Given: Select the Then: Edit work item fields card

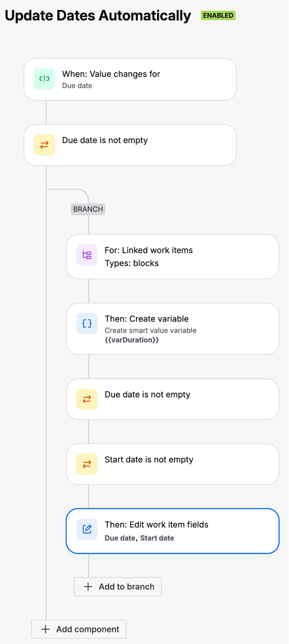Looking at the screenshot, I should (172, 531).
